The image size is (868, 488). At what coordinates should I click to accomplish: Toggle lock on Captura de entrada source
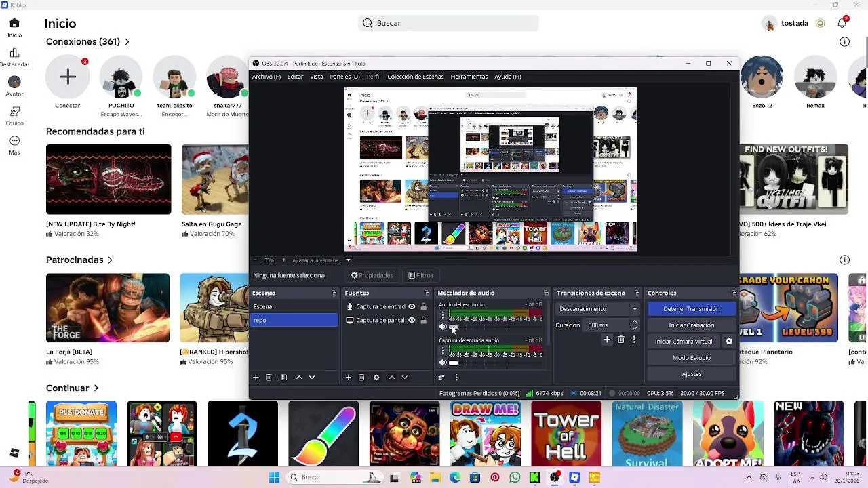click(423, 307)
